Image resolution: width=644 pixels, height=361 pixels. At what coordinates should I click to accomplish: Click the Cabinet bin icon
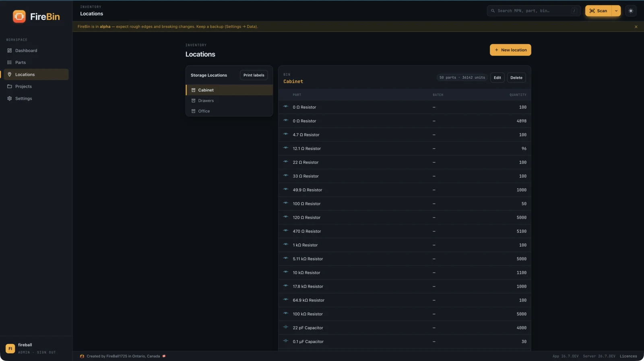point(193,90)
